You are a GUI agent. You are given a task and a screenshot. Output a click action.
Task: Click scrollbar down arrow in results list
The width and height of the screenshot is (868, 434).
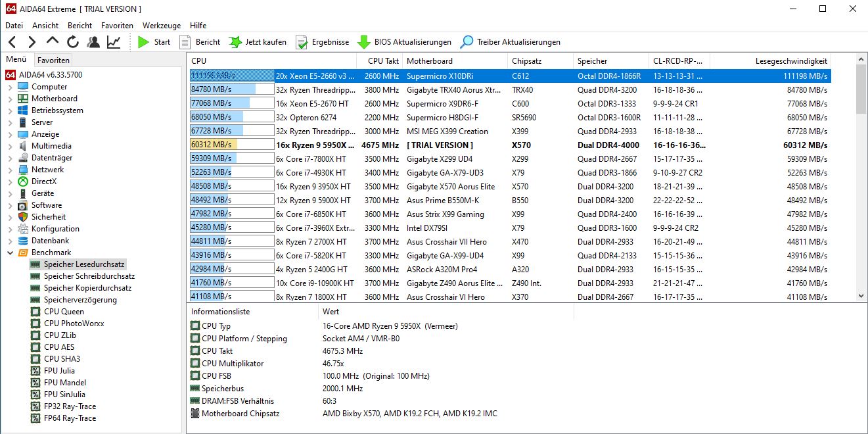(x=861, y=297)
